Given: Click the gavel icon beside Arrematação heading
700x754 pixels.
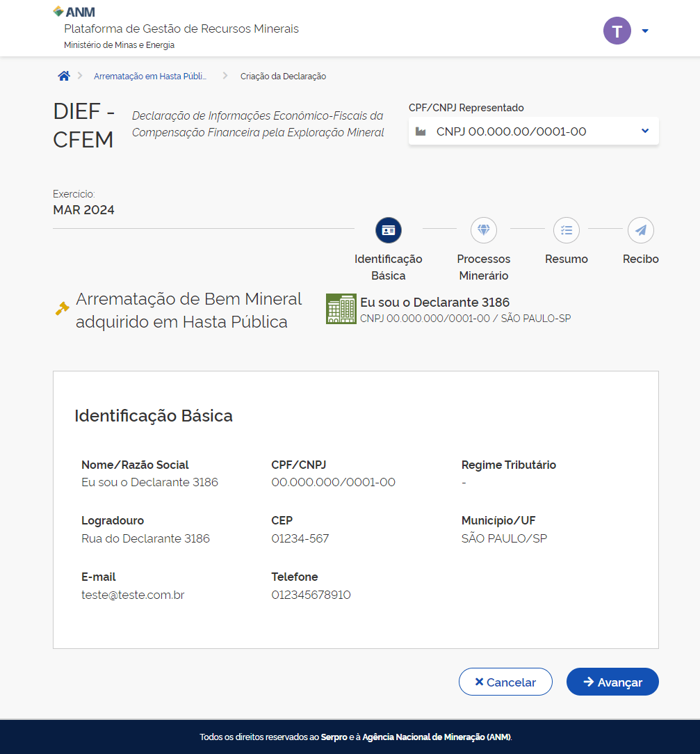Looking at the screenshot, I should click(x=63, y=308).
